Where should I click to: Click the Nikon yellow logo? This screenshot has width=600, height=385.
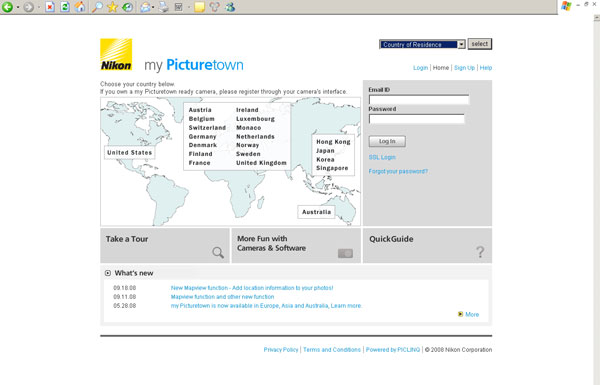[116, 55]
